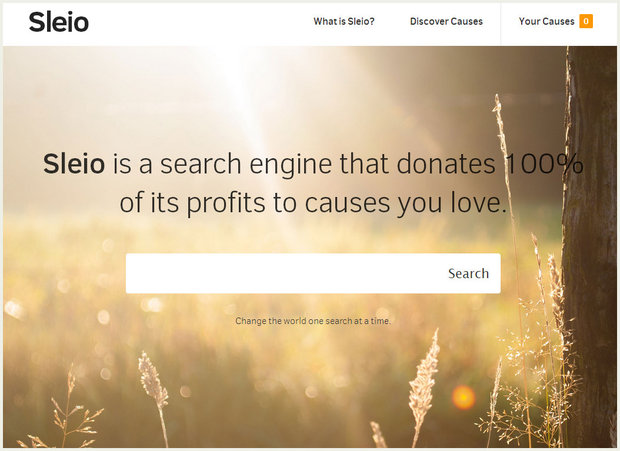Select the bold Sleio word in headline
Image resolution: width=620 pixels, height=451 pixels.
pos(74,164)
